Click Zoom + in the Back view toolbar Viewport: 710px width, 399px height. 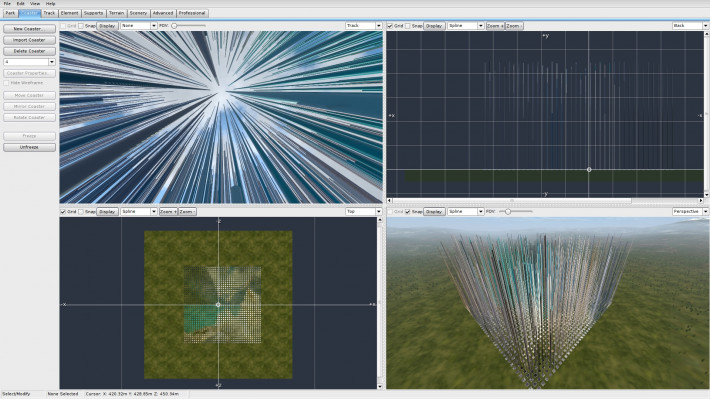495,26
